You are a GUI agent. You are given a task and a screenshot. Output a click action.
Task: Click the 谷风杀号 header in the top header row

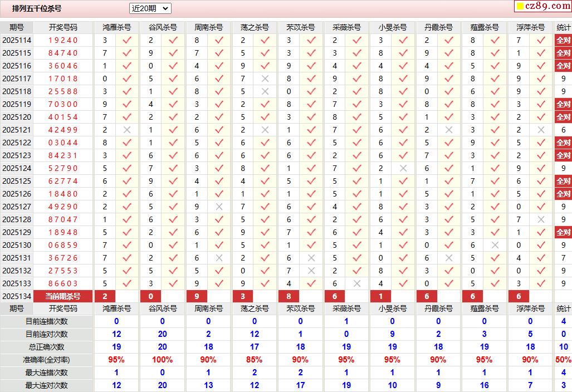[x=162, y=27]
